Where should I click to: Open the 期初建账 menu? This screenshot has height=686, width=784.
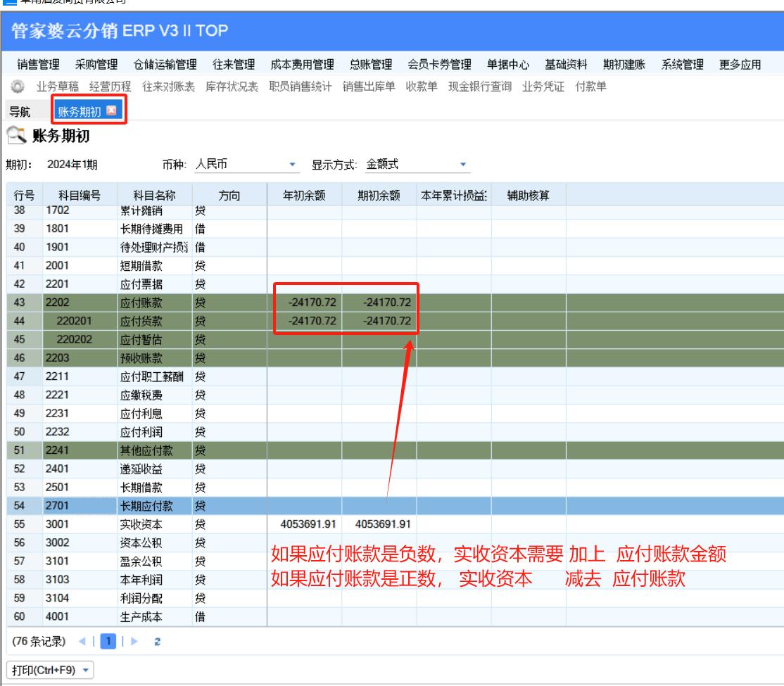tap(624, 65)
